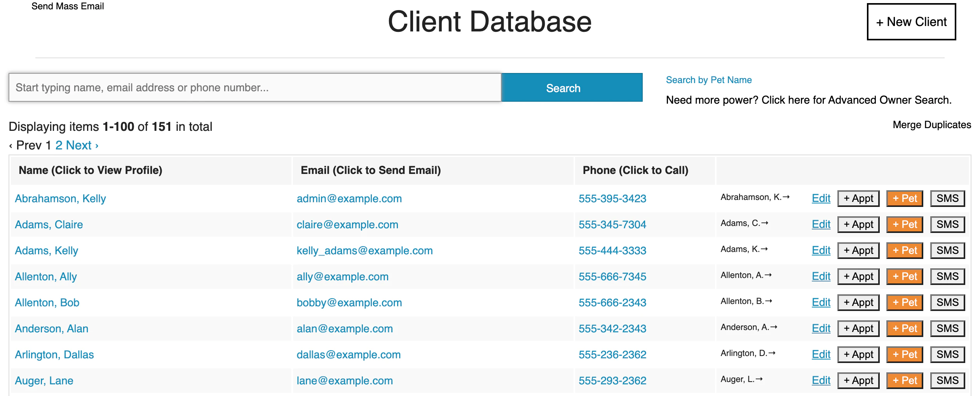Edit the Adams, Kelly record
Viewport: 980px width, 396px height.
click(x=821, y=250)
